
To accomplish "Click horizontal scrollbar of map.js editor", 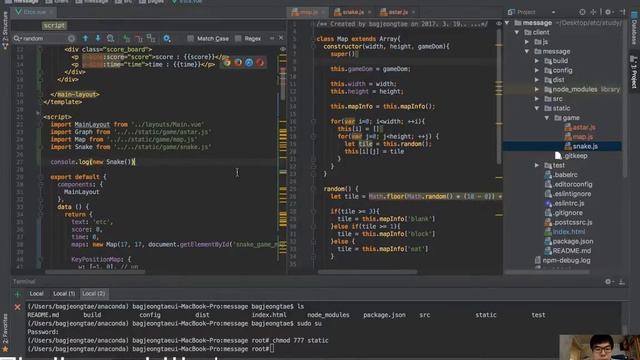I will click(367, 272).
